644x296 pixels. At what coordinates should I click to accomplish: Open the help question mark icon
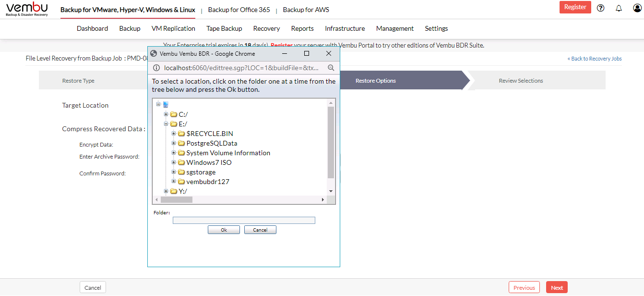pos(600,8)
